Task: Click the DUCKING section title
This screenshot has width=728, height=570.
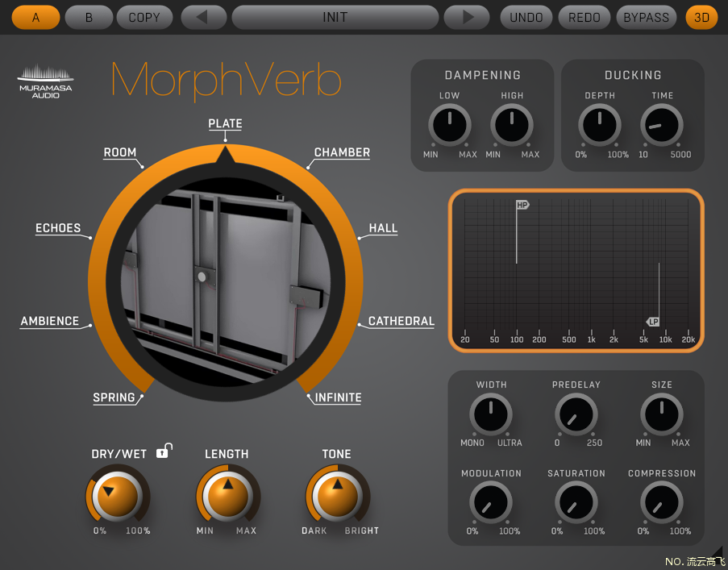Action: click(633, 75)
